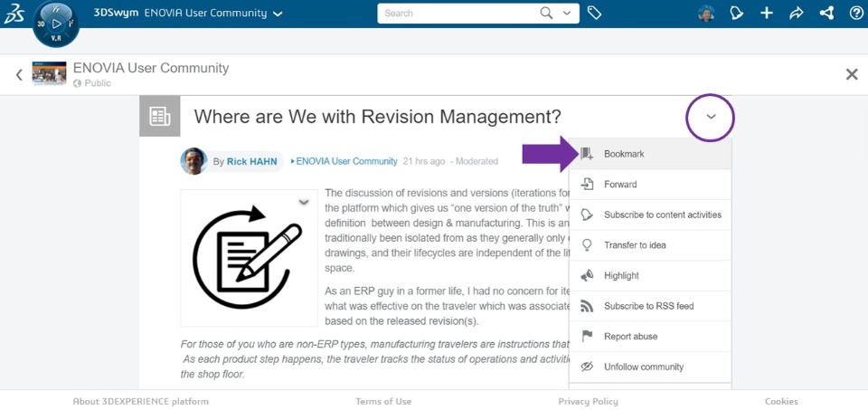This screenshot has width=868, height=410.
Task: Click the tag icon beside search
Action: coord(594,13)
